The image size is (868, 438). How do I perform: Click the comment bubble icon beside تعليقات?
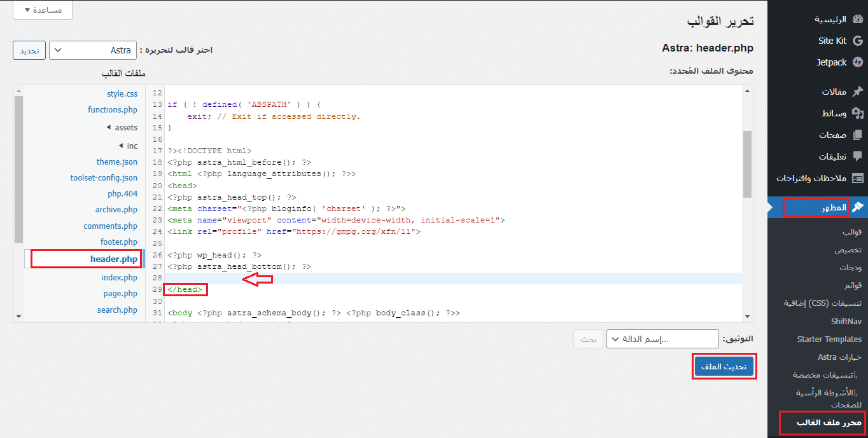click(x=857, y=156)
